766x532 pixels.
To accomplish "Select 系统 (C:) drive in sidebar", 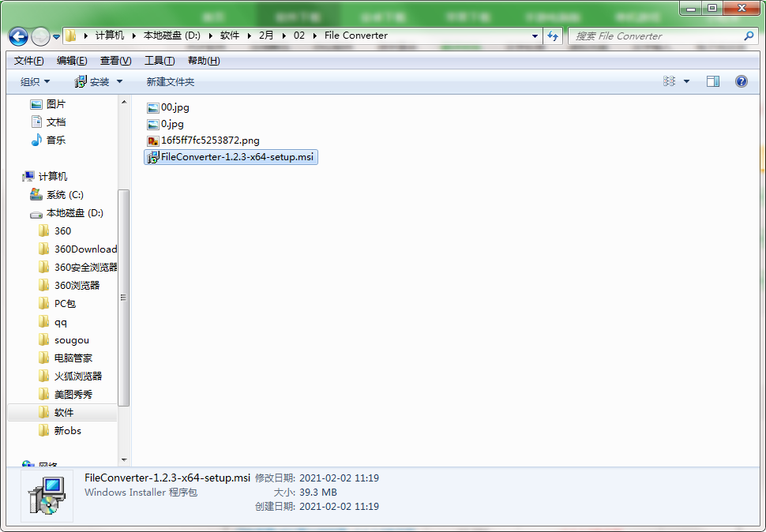I will [x=64, y=195].
